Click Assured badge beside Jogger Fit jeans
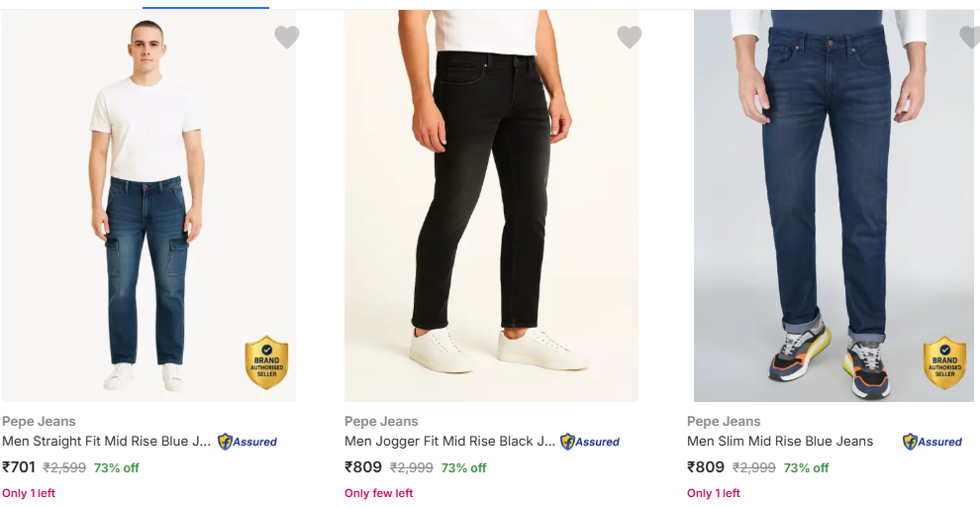This screenshot has width=980, height=507. (590, 442)
